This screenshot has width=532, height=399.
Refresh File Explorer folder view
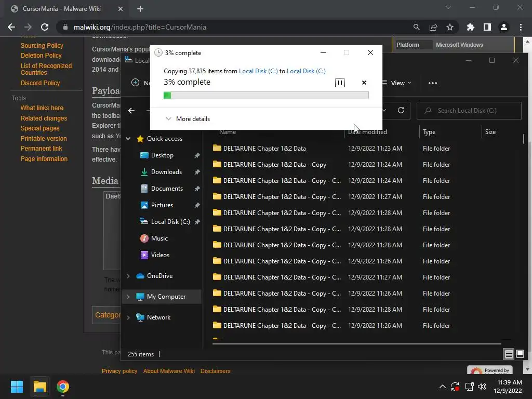(x=401, y=110)
